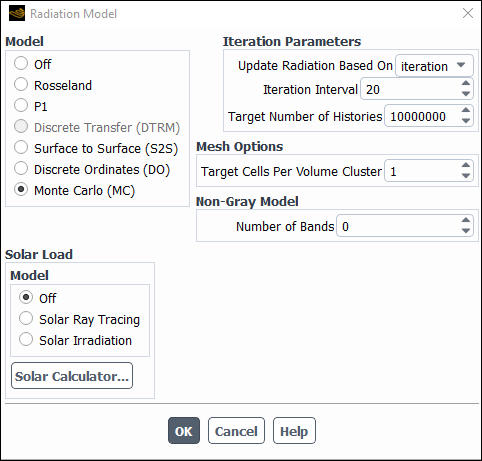Increase Target Cells Per Volume Cluster
482x461 pixels.
466,165
